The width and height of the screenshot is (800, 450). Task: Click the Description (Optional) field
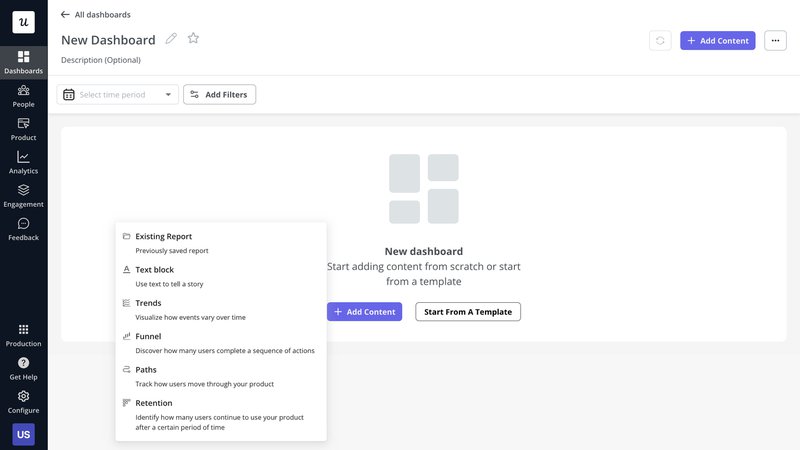[101, 60]
